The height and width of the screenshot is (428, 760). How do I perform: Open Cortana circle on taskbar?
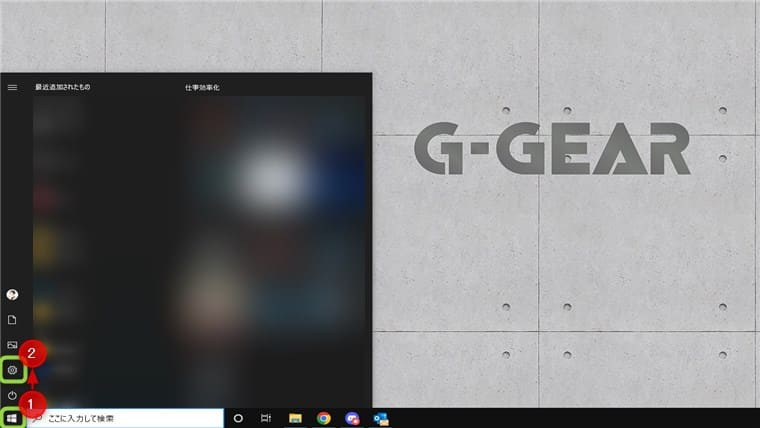point(238,418)
